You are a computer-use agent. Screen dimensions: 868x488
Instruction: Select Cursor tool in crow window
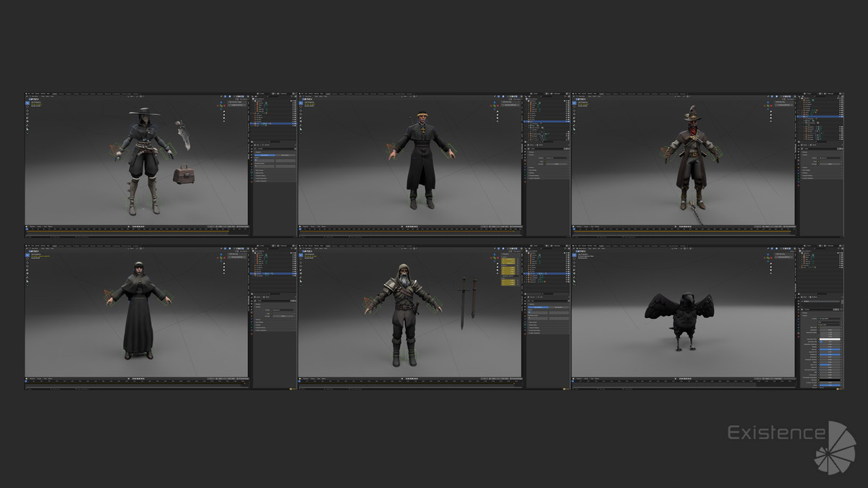(574, 259)
